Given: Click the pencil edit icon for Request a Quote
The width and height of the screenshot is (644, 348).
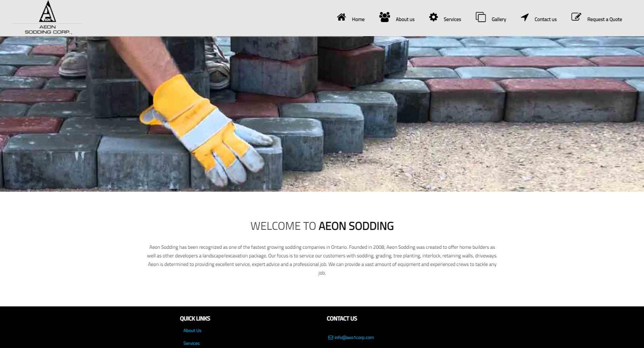Looking at the screenshot, I should (576, 17).
